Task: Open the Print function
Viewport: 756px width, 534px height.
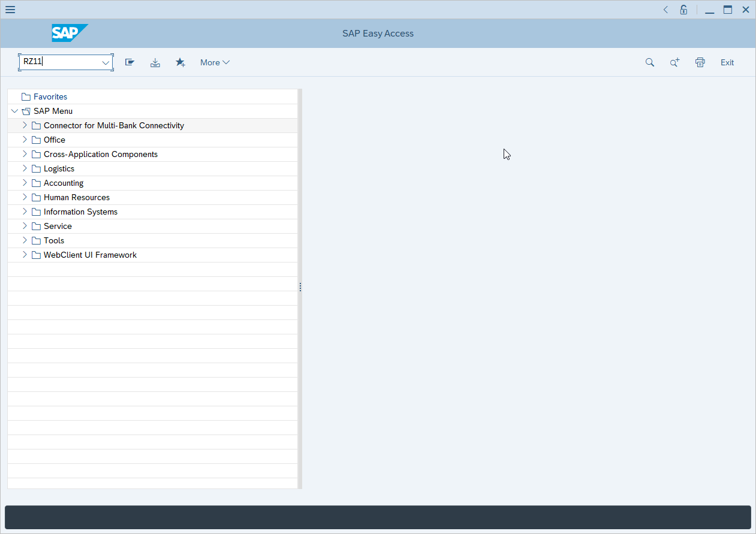Action: 700,62
